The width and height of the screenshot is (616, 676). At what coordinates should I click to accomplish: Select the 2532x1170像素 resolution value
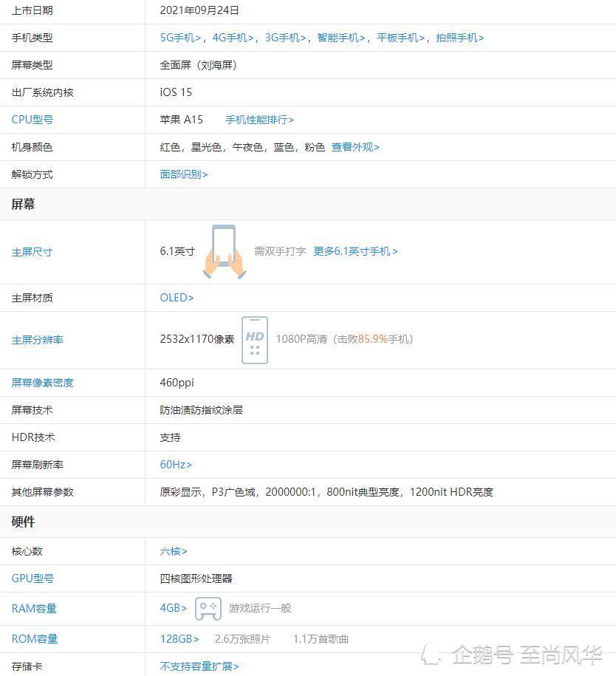(x=197, y=339)
